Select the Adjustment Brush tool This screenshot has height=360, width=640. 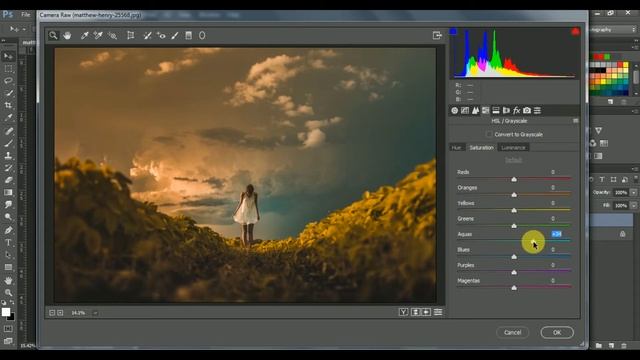click(175, 36)
